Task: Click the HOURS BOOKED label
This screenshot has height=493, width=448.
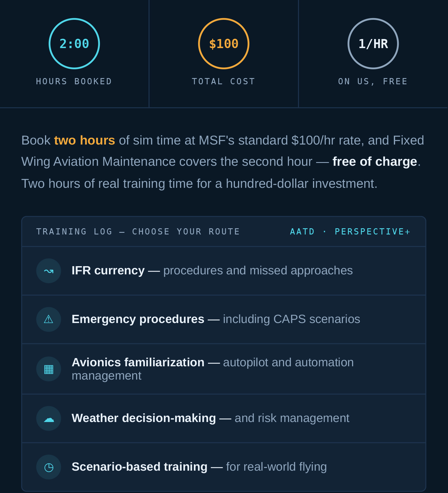Action: pos(74,81)
